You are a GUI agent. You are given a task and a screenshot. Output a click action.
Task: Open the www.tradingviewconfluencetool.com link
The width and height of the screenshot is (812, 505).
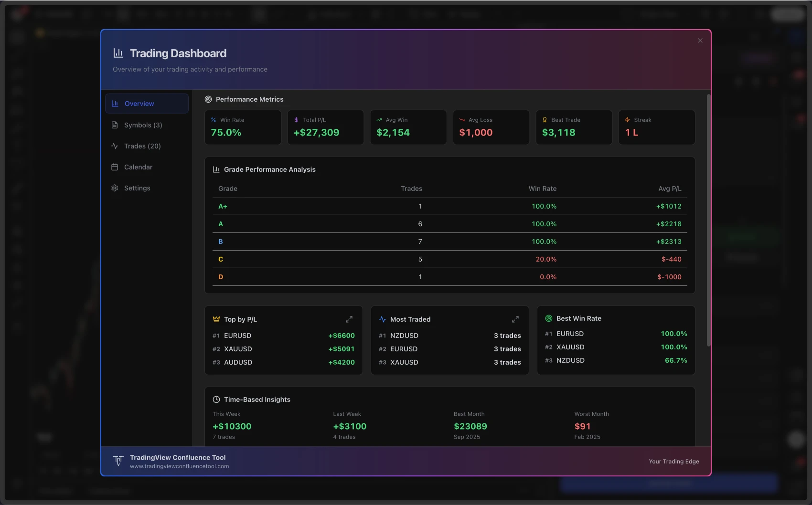pyautogui.click(x=179, y=467)
